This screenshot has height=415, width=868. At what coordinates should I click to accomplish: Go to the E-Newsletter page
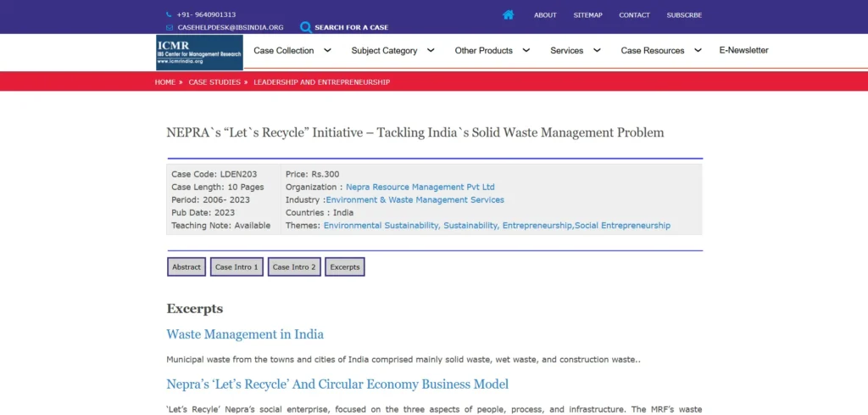point(744,50)
